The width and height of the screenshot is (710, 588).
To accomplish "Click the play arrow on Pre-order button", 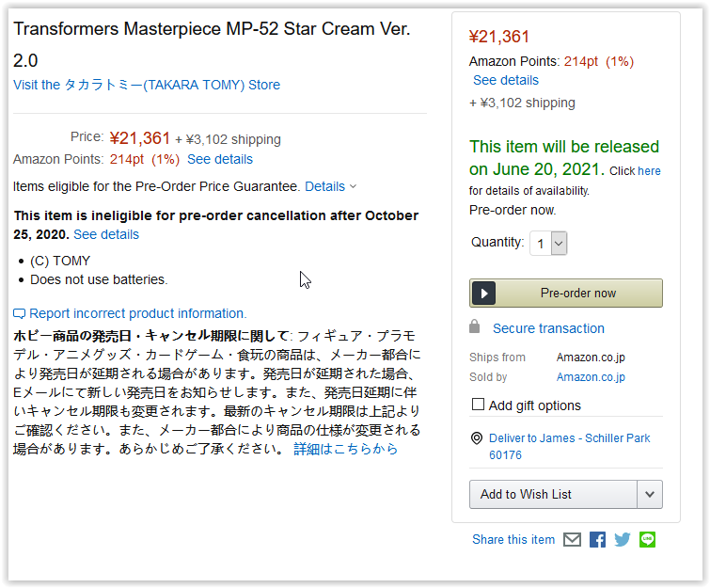I will pos(483,293).
